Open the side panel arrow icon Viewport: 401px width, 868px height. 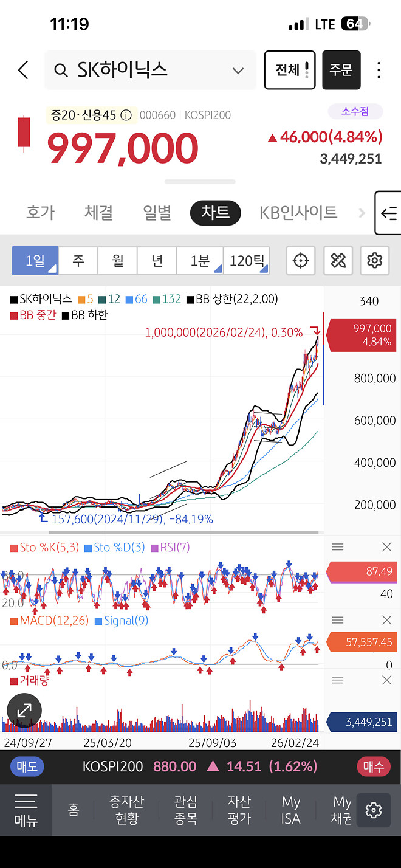tap(388, 213)
